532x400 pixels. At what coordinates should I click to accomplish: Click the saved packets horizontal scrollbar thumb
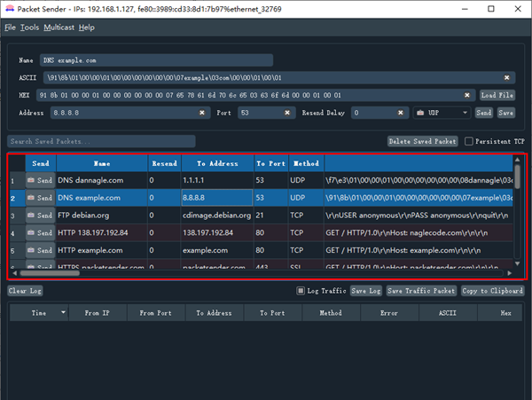[x=50, y=273]
